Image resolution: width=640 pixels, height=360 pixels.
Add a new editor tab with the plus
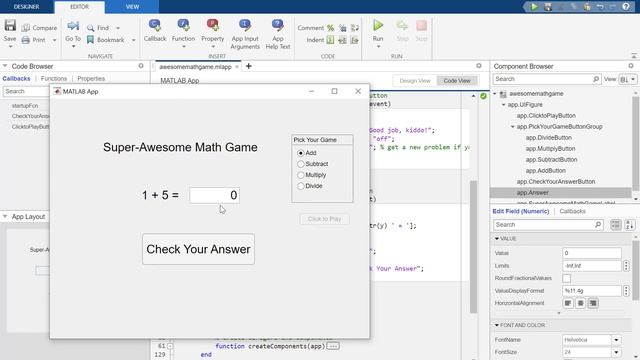tap(248, 66)
